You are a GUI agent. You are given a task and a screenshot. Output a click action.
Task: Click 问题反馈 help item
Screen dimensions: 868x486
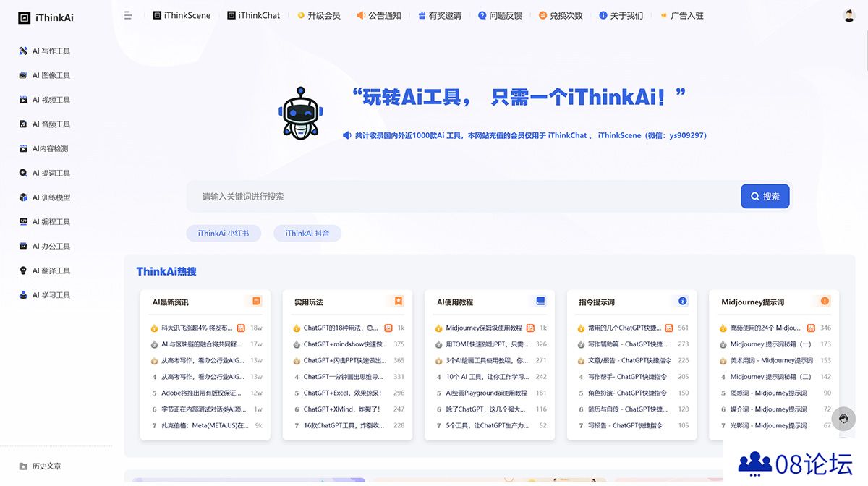tap(500, 15)
